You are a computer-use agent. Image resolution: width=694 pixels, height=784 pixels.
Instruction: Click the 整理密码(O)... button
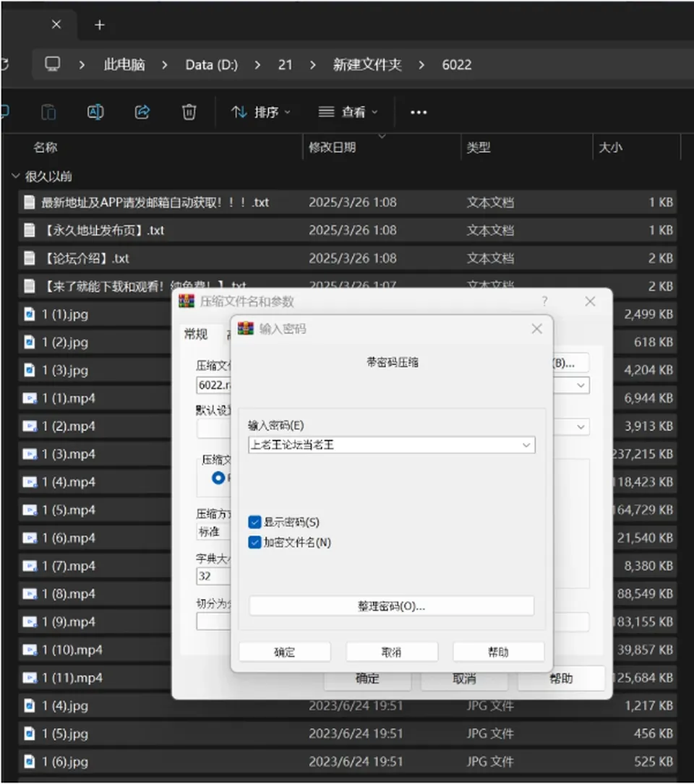pos(391,606)
